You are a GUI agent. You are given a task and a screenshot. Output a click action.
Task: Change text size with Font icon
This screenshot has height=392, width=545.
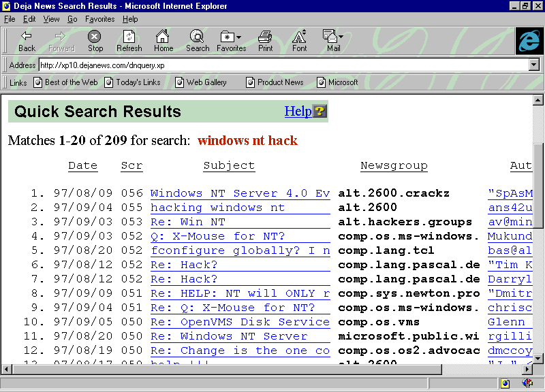pos(299,41)
